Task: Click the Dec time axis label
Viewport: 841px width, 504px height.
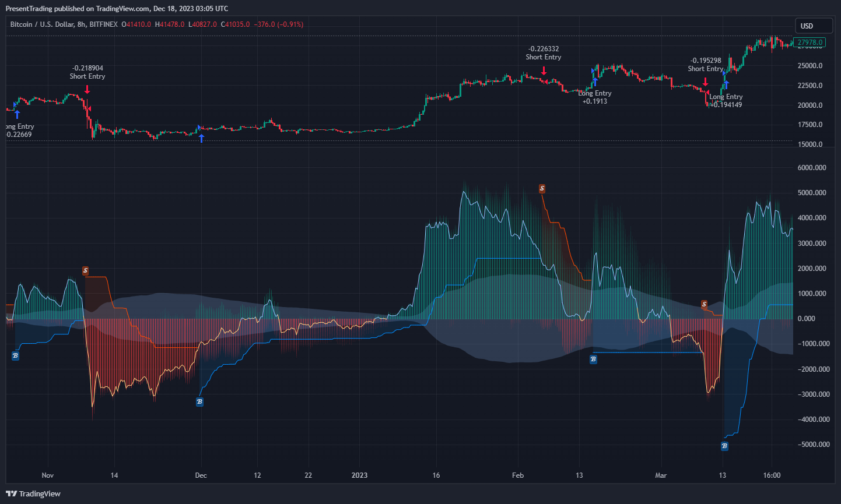Action: (201, 475)
